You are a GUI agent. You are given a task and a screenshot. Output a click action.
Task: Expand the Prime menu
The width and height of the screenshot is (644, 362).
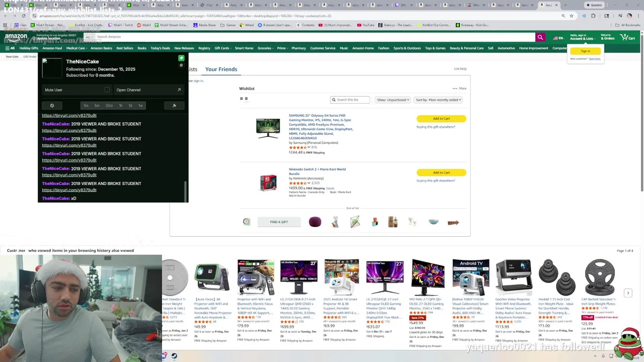pos(282,48)
